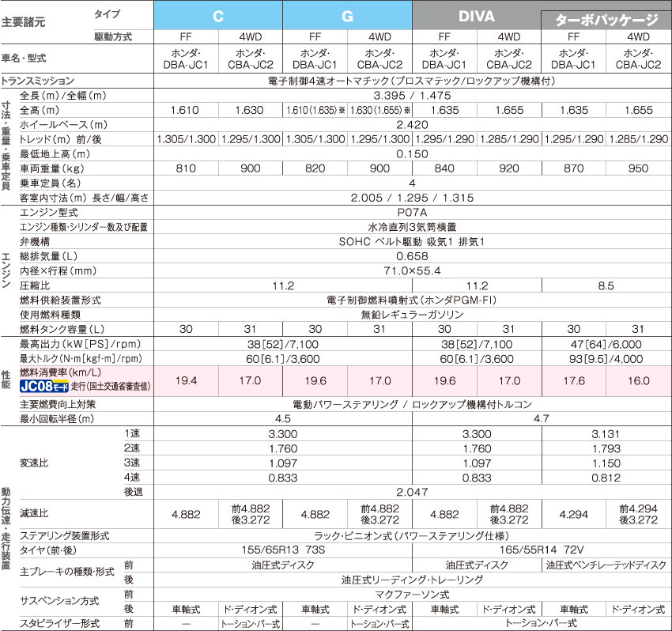672x631 pixels.
Task: Click the 155/65R13 73S tire size
Action: point(282,550)
